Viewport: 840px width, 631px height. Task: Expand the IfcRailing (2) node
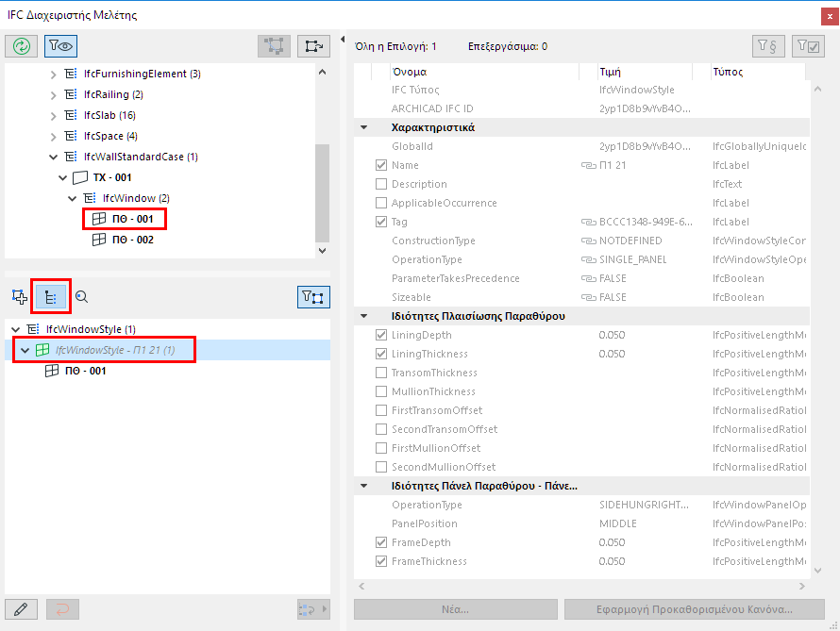click(53, 95)
